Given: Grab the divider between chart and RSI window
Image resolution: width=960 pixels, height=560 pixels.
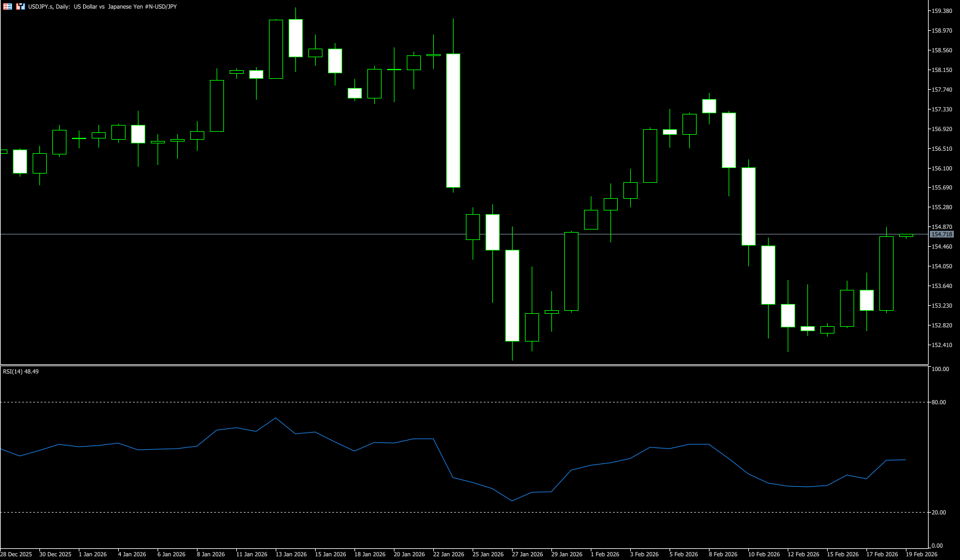Looking at the screenshot, I should click(x=462, y=366).
